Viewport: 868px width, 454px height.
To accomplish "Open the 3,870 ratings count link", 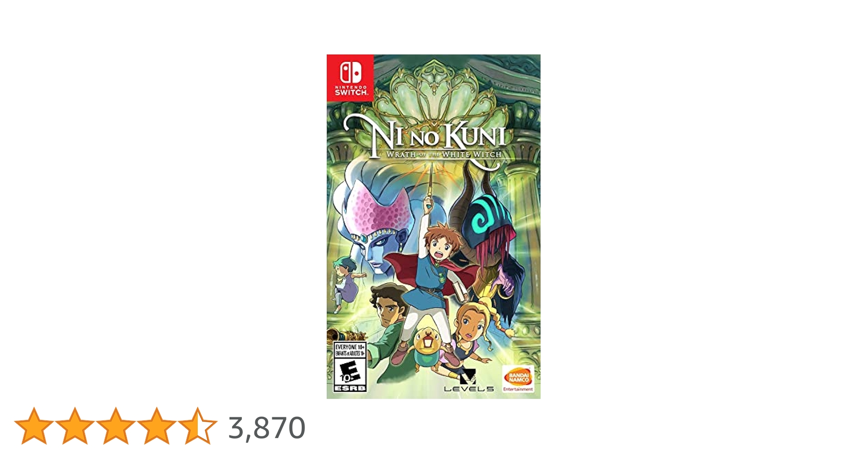I will click(x=267, y=428).
